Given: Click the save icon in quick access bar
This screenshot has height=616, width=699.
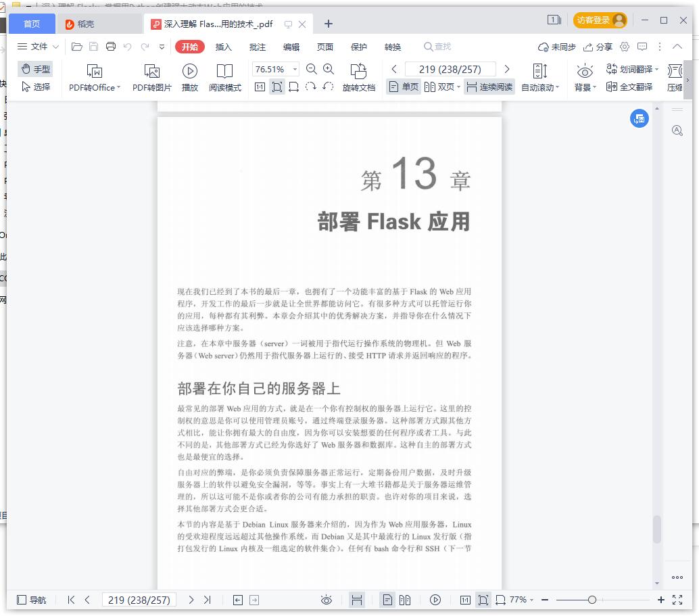Looking at the screenshot, I should (x=93, y=47).
